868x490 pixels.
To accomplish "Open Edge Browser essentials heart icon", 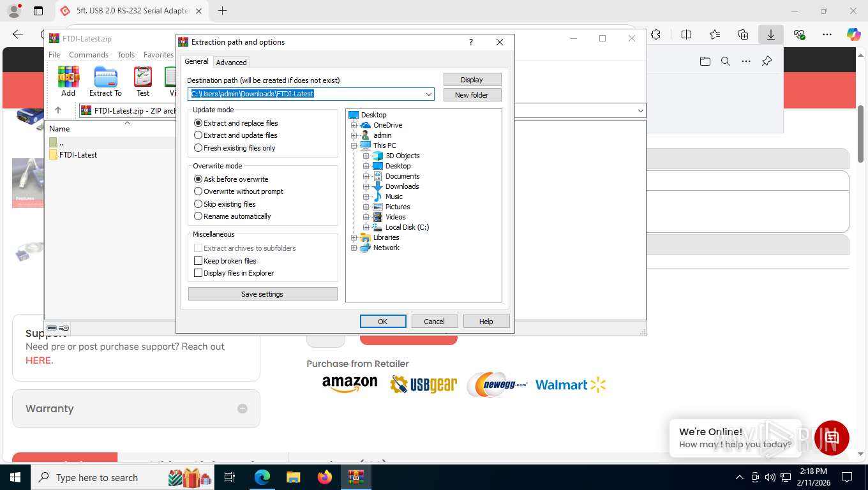I will point(799,34).
